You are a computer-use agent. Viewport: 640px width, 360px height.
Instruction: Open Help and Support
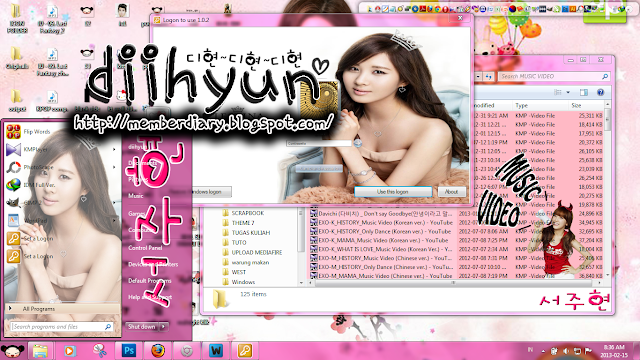(x=150, y=297)
